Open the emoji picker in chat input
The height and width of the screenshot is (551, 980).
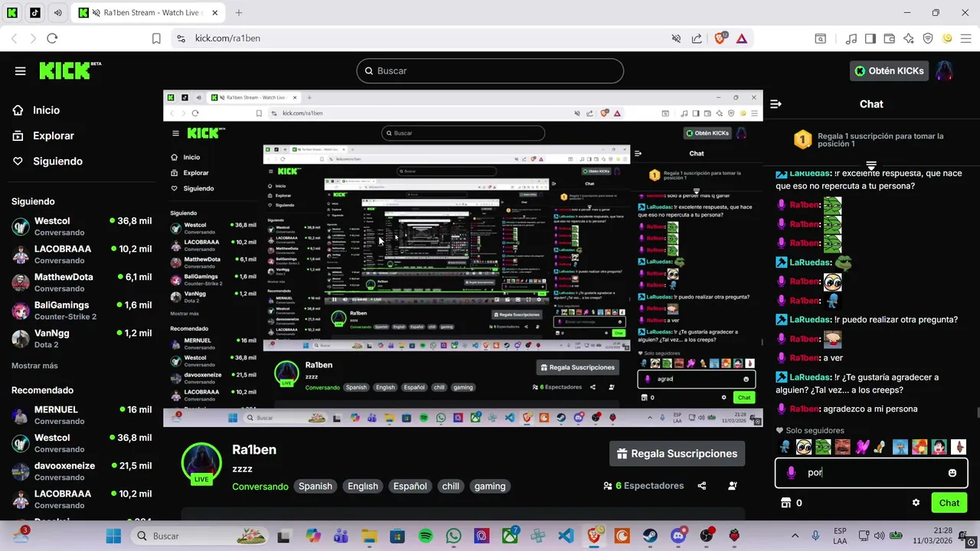pos(952,473)
